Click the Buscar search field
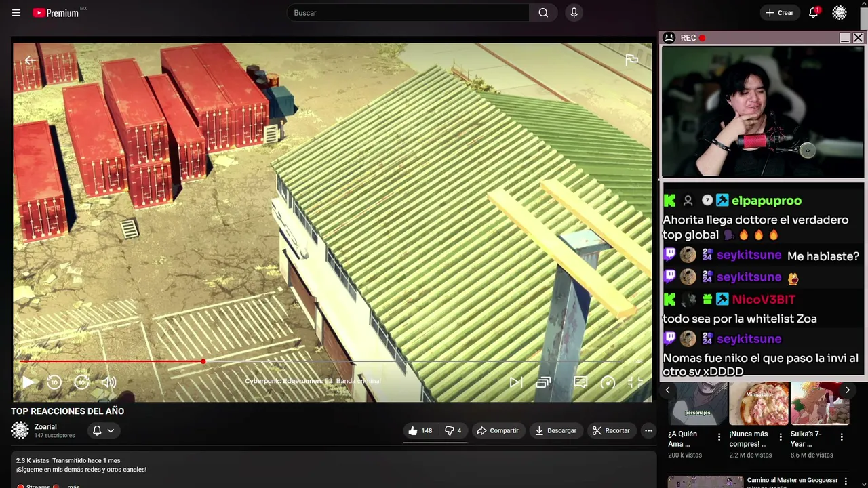 (x=408, y=13)
